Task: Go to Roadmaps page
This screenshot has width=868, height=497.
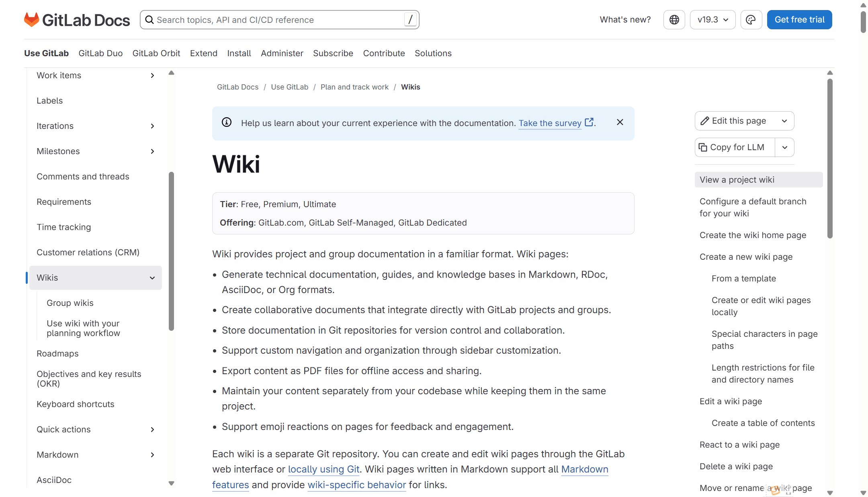Action: click(x=57, y=354)
